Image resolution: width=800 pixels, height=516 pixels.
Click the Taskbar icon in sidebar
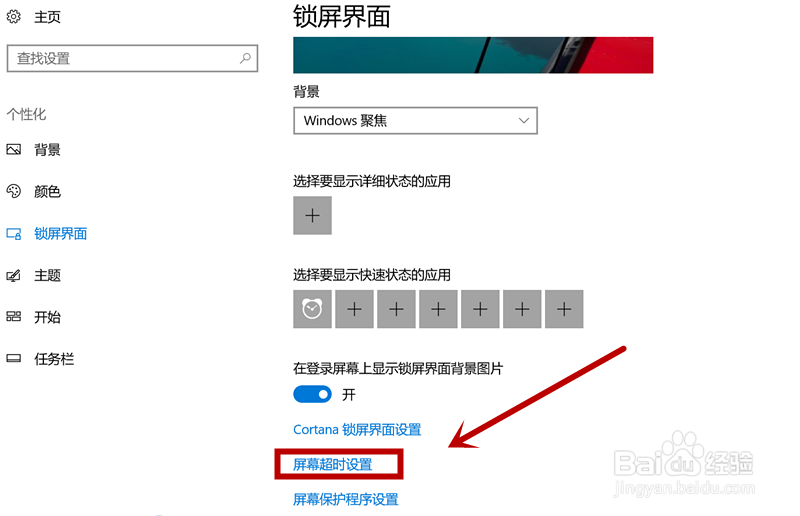[14, 359]
